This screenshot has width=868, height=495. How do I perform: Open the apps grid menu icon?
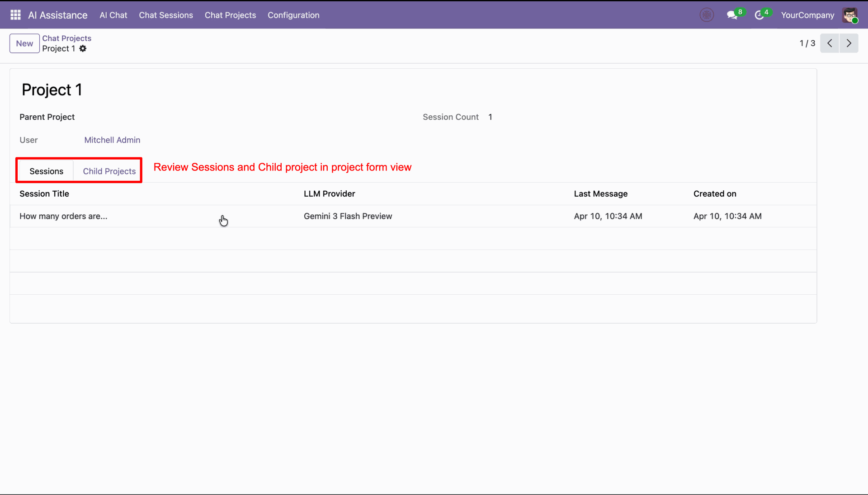coord(15,15)
